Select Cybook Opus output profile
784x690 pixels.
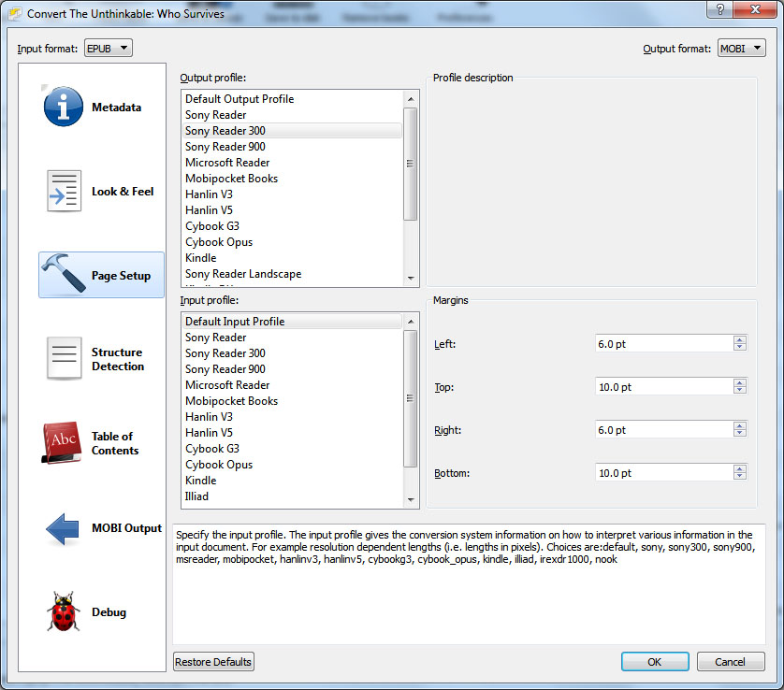[x=292, y=242]
